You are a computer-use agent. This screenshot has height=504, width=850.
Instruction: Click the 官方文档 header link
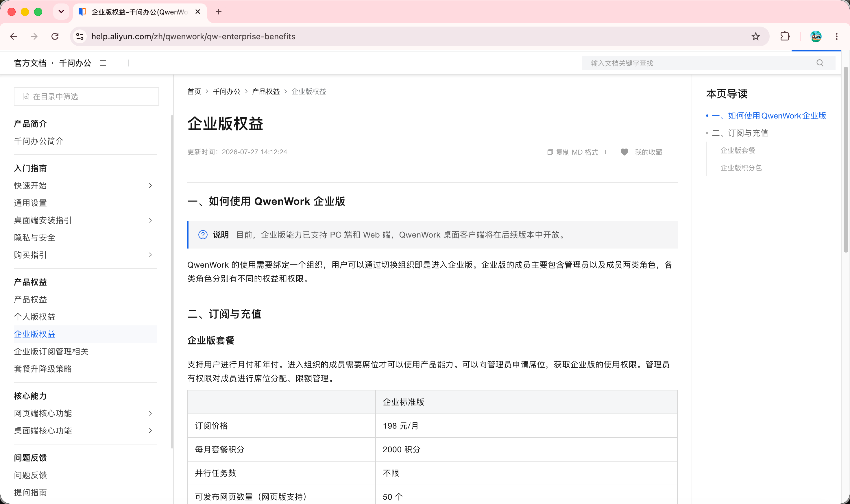coord(30,63)
